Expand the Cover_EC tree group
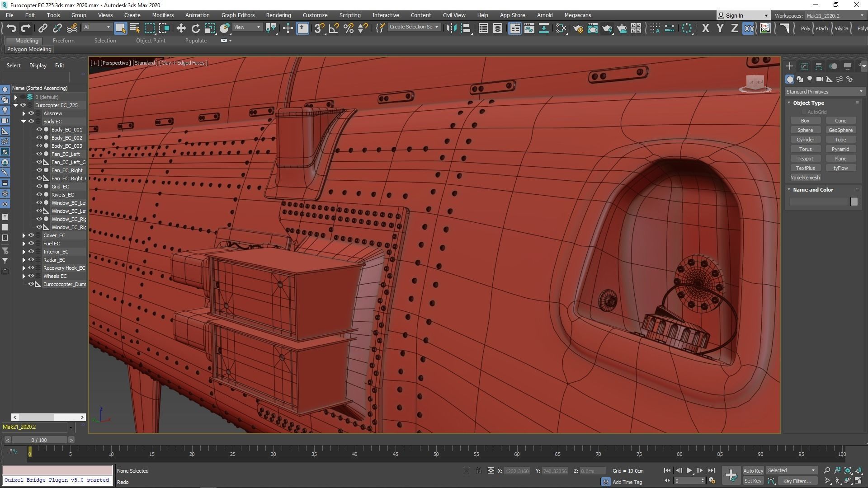Screen dimensions: 868x488 click(24, 235)
